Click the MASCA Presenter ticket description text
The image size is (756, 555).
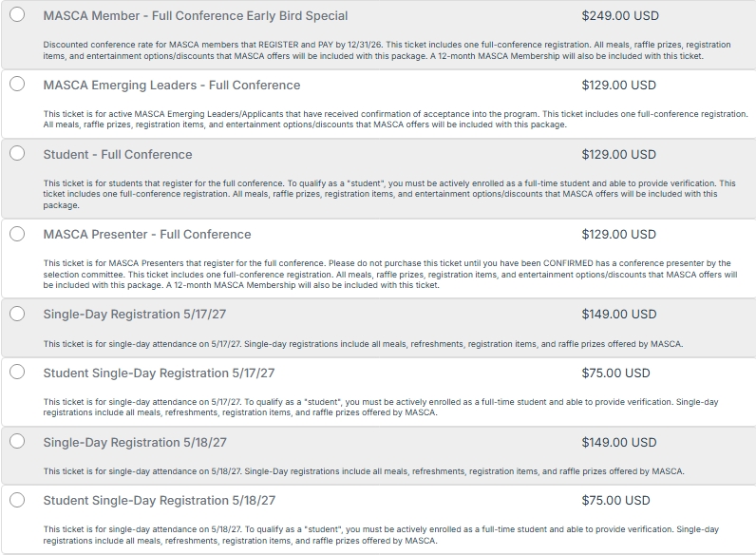(390, 274)
